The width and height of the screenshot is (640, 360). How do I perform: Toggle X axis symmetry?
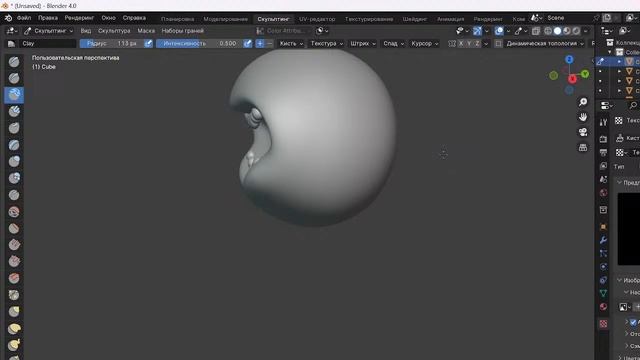[x=461, y=43]
